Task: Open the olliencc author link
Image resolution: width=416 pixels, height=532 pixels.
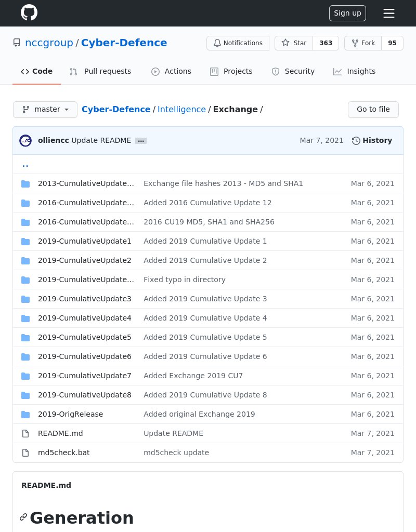Action: click(x=54, y=140)
